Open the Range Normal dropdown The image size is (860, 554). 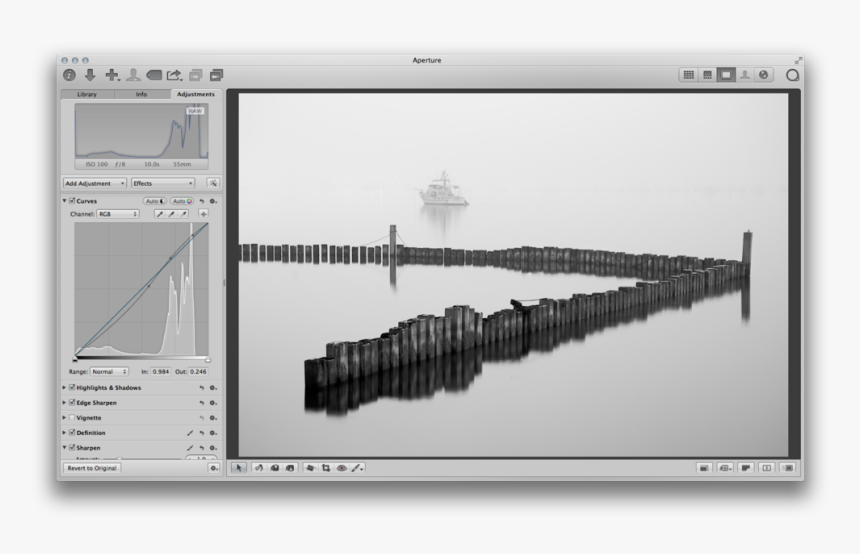click(x=109, y=372)
